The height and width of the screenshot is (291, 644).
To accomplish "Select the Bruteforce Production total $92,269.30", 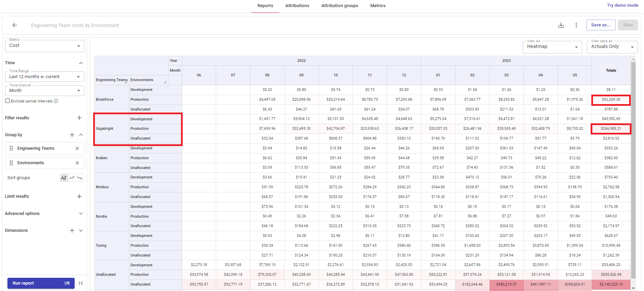I will pyautogui.click(x=611, y=100).
